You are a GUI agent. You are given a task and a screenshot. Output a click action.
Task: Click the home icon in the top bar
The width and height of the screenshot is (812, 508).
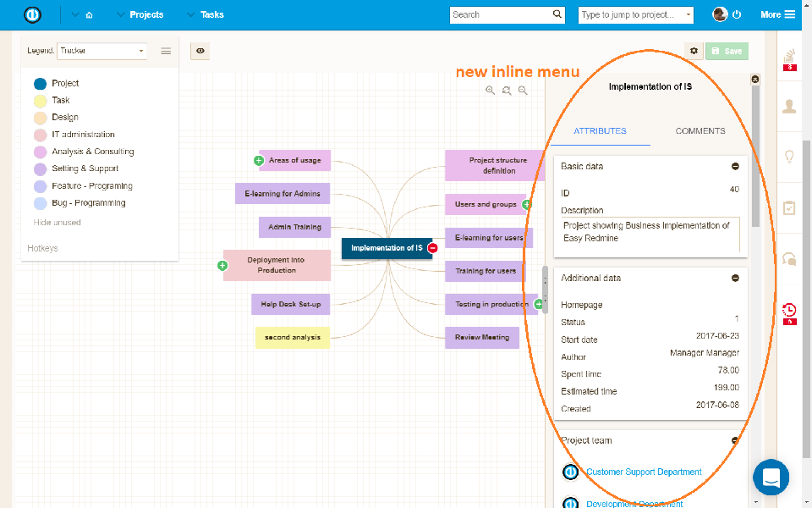click(x=89, y=15)
